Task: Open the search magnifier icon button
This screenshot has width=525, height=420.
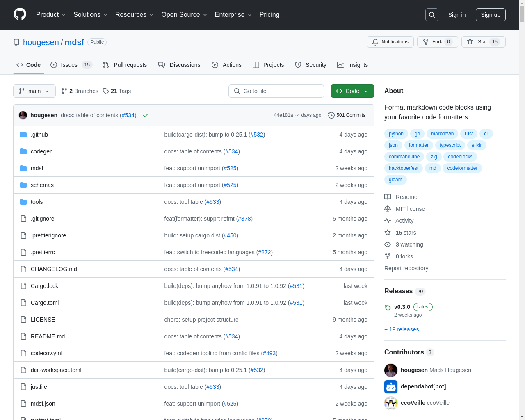Action: pyautogui.click(x=432, y=15)
